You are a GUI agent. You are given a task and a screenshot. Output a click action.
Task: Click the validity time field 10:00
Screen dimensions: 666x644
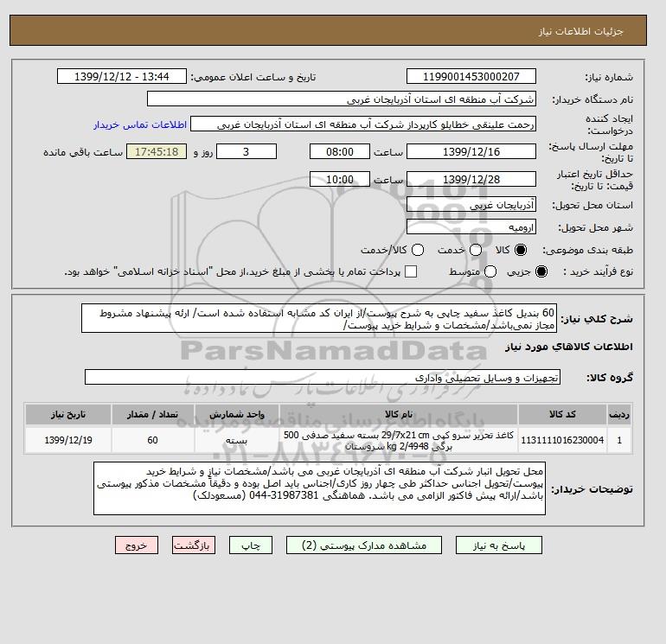pos(340,179)
